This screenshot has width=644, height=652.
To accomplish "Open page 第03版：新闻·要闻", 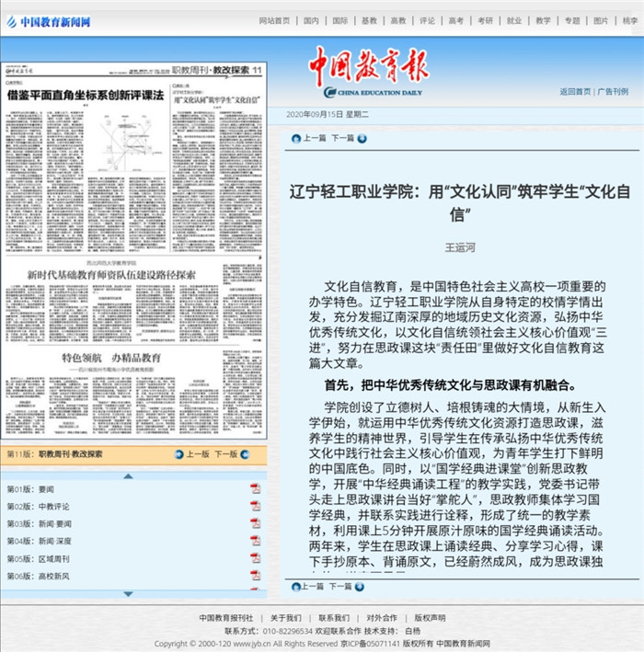I will tap(40, 524).
